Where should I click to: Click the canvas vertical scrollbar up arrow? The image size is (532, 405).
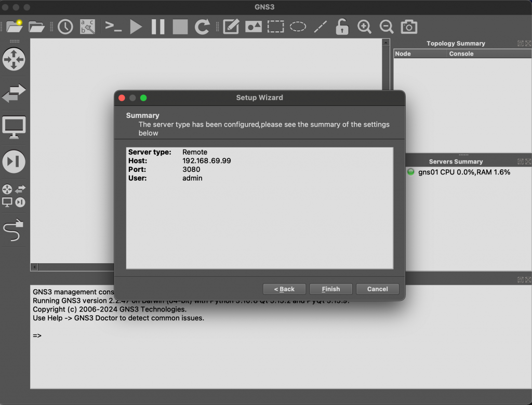(x=386, y=43)
